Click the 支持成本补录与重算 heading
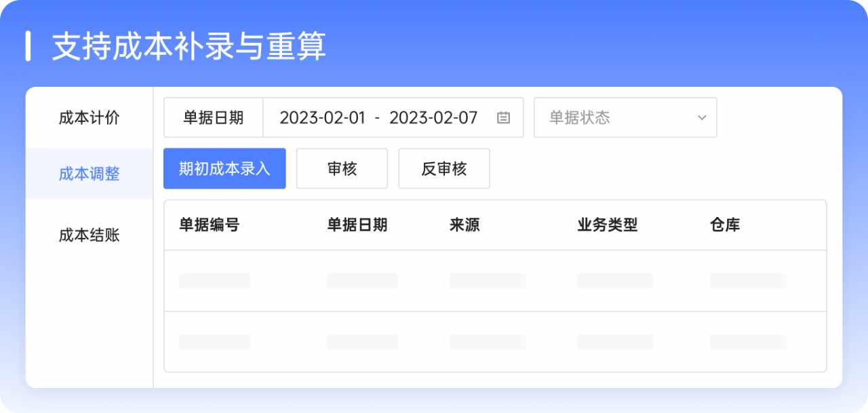 189,46
